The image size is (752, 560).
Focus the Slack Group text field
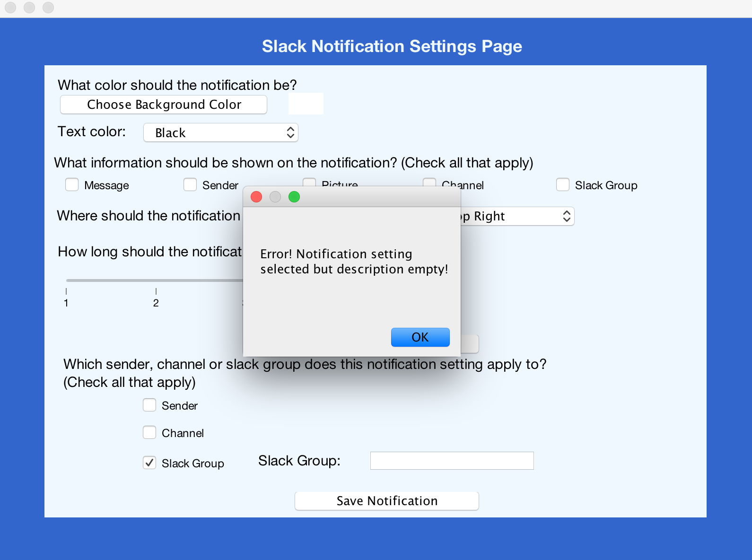tap(452, 461)
